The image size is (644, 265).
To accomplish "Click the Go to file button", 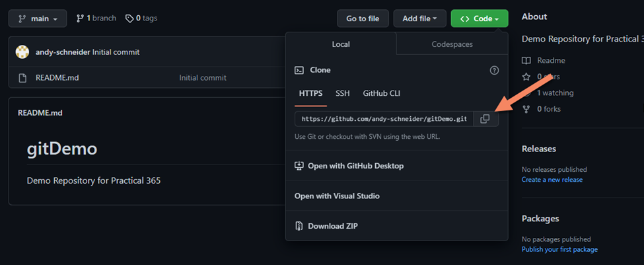I will 363,19.
